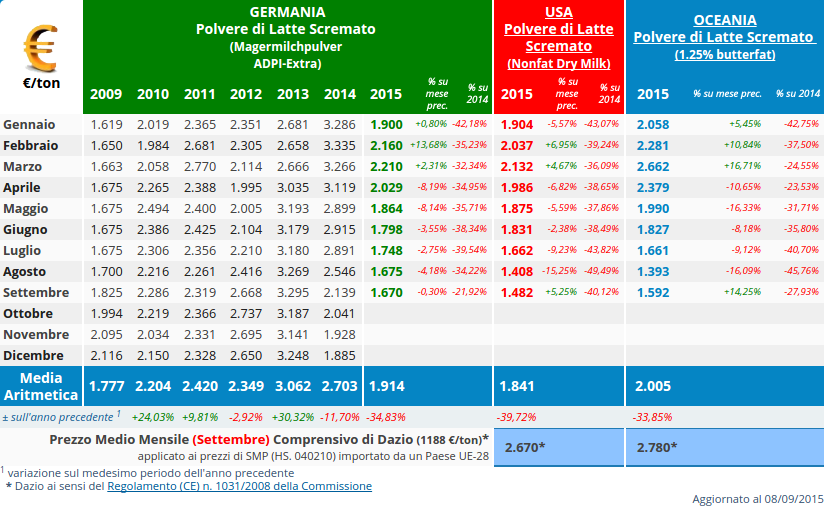Screen dimensions: 824x508
Task: Click the Settembre row label
Action: click(x=36, y=292)
